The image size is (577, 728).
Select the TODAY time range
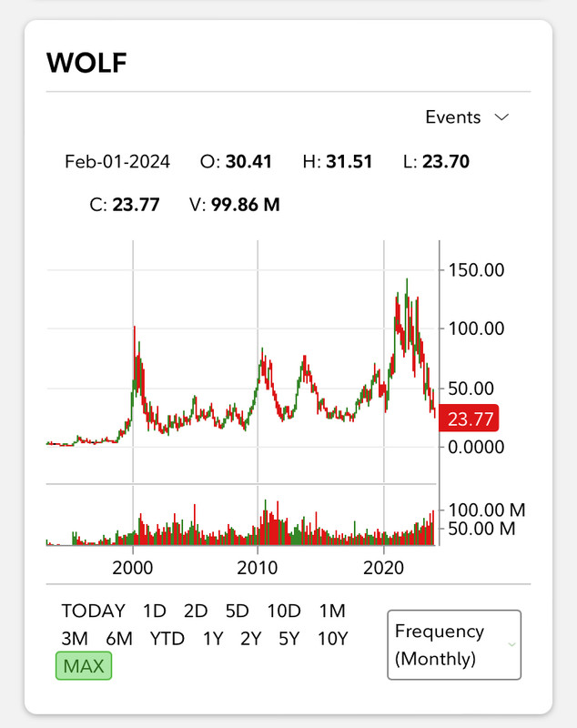[x=94, y=611]
